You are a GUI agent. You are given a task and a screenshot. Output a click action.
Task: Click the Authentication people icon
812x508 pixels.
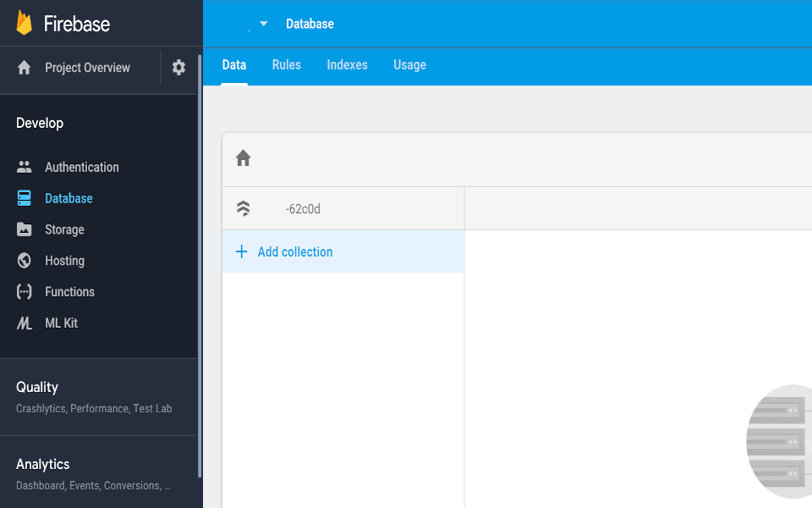25,167
